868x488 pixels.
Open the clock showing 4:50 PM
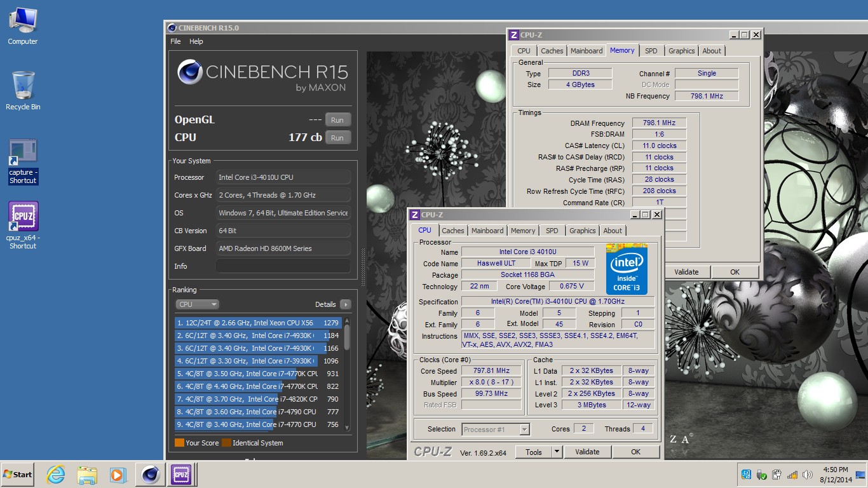834,475
